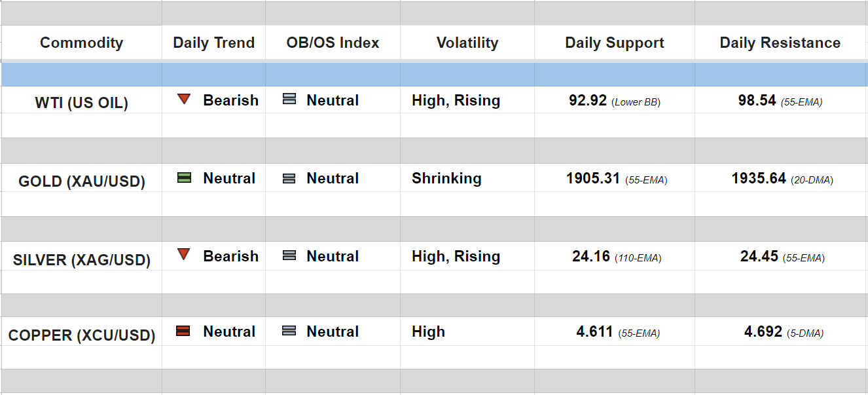868x395 pixels.
Task: Click the SILVER (XAG/USD) cell
Action: coord(81,260)
